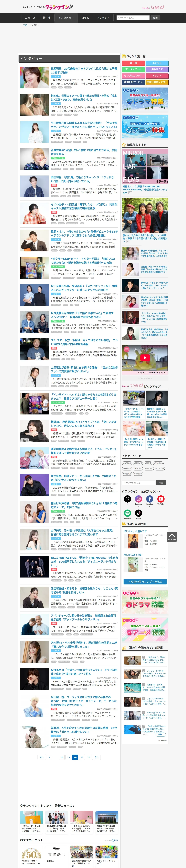Open the 2026 冬アニメ特集 banner
Viewport: 186px width, 868px height.
[145, 127]
